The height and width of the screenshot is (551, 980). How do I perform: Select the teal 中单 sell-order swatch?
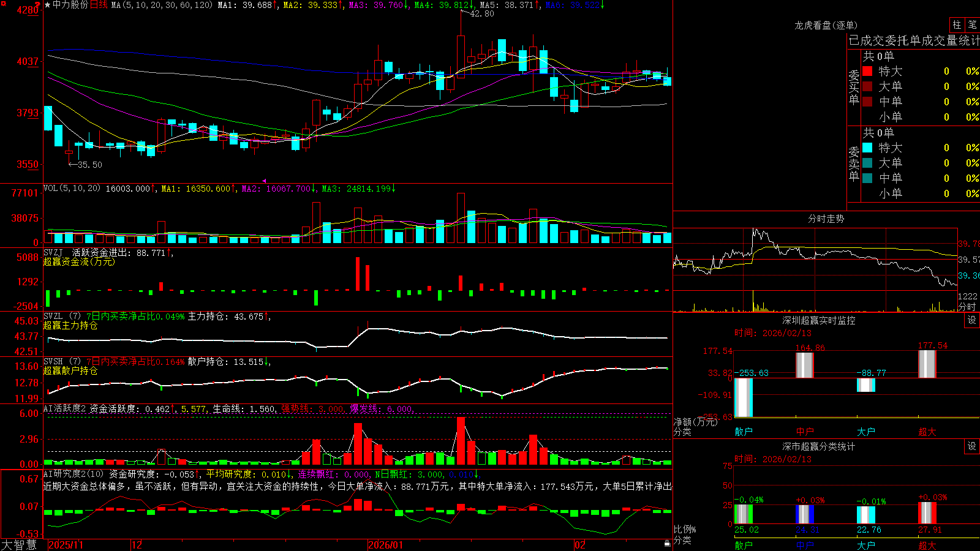(867, 178)
